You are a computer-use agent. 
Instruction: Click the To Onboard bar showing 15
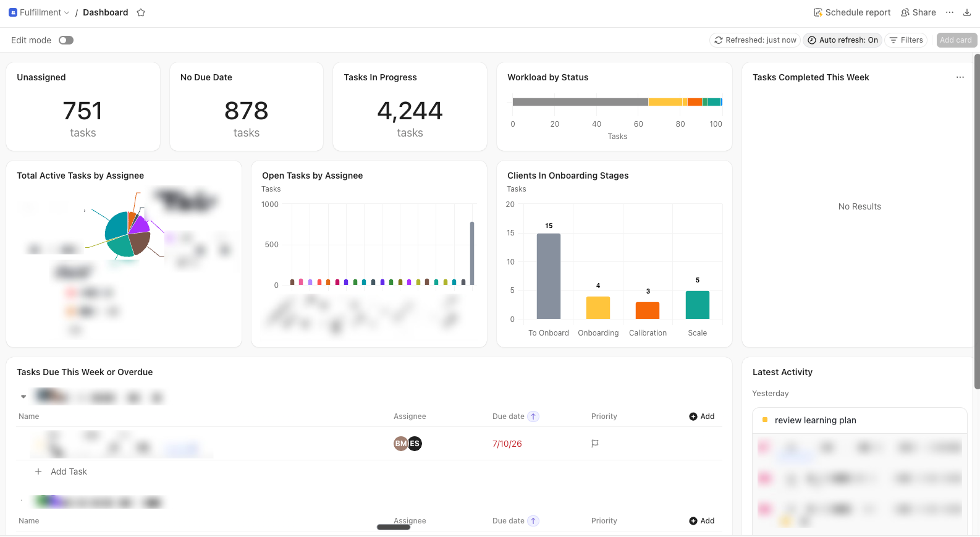pos(549,276)
